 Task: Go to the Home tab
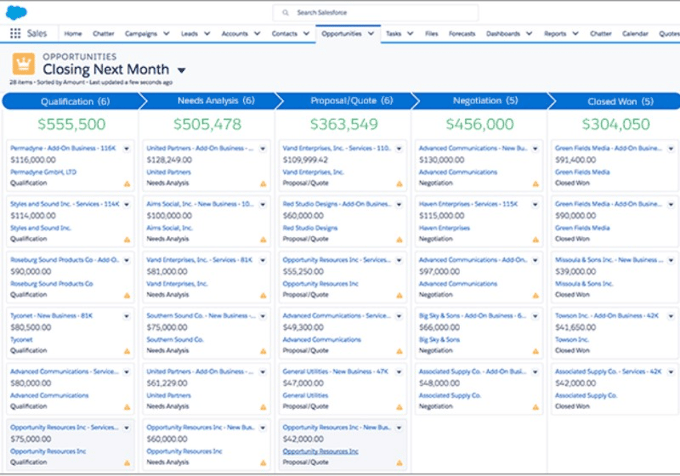tap(73, 33)
